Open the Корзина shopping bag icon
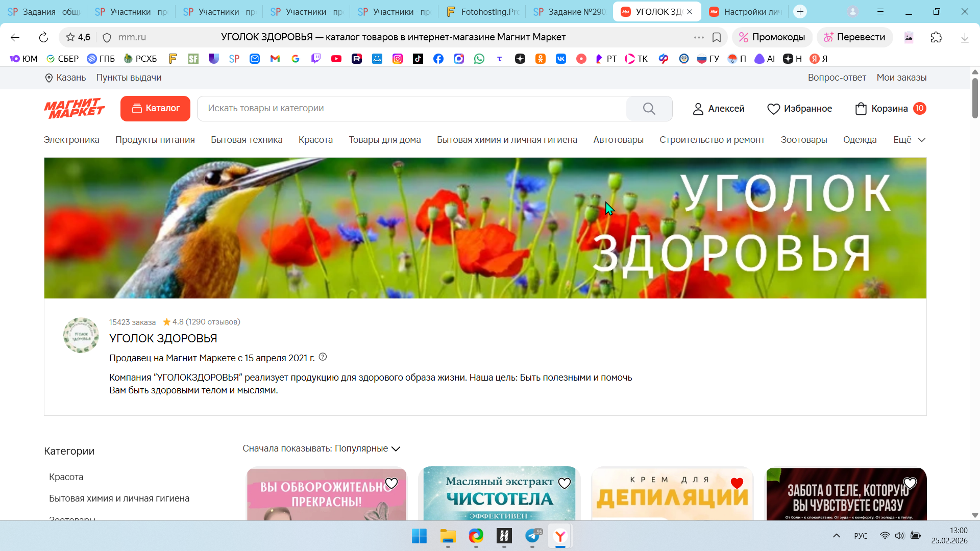The width and height of the screenshot is (980, 551). (x=861, y=109)
